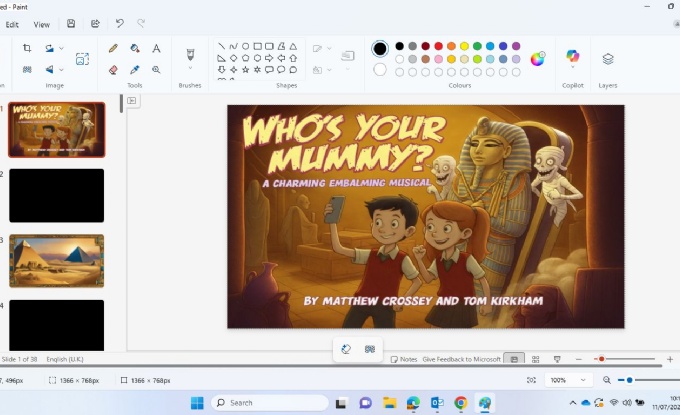This screenshot has height=415, width=680.
Task: Click the Windows Start button
Action: 197,403
